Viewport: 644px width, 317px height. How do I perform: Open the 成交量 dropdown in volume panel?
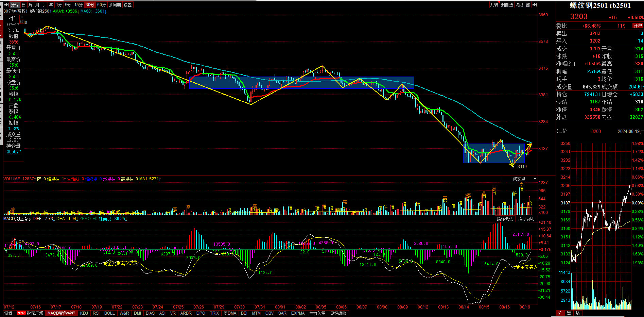click(x=520, y=179)
